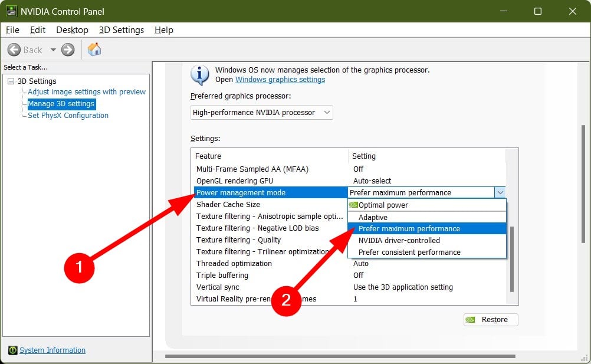
Task: Maximize the NVIDIA Control Panel window
Action: 538,11
